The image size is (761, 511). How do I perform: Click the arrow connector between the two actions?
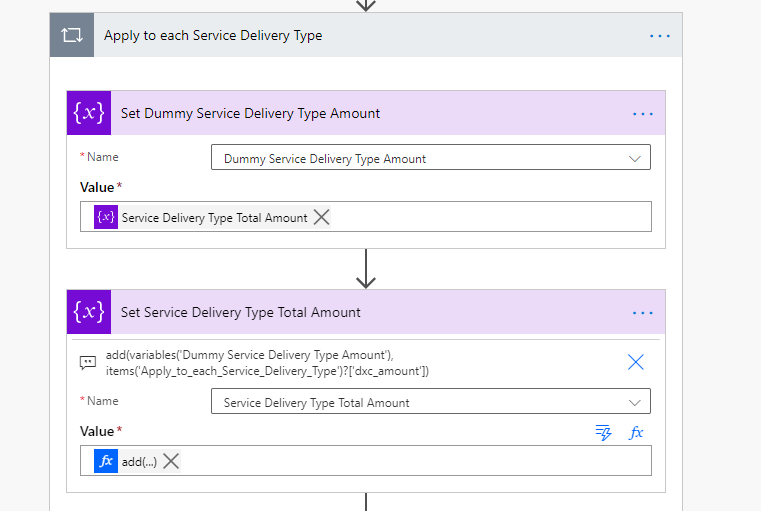366,268
